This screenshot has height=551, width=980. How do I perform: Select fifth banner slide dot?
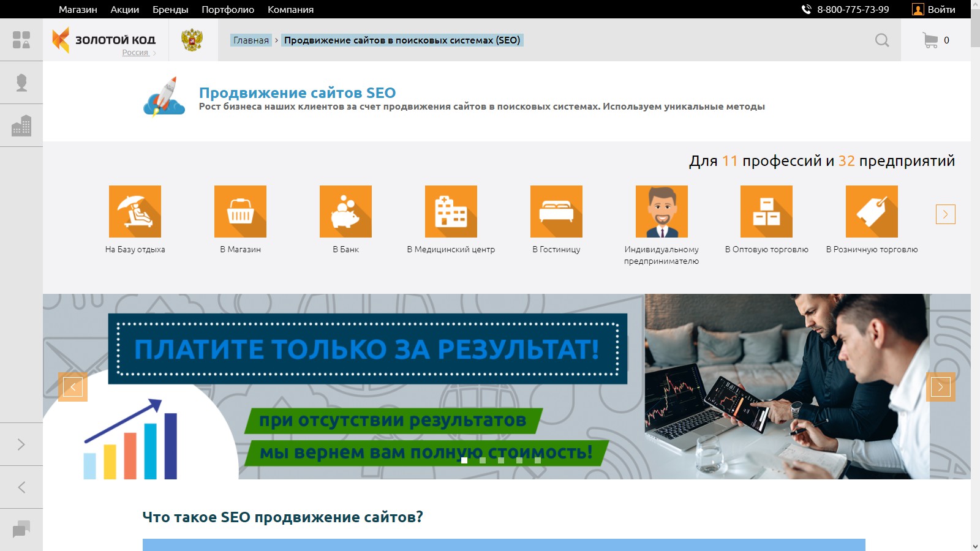coord(538,460)
